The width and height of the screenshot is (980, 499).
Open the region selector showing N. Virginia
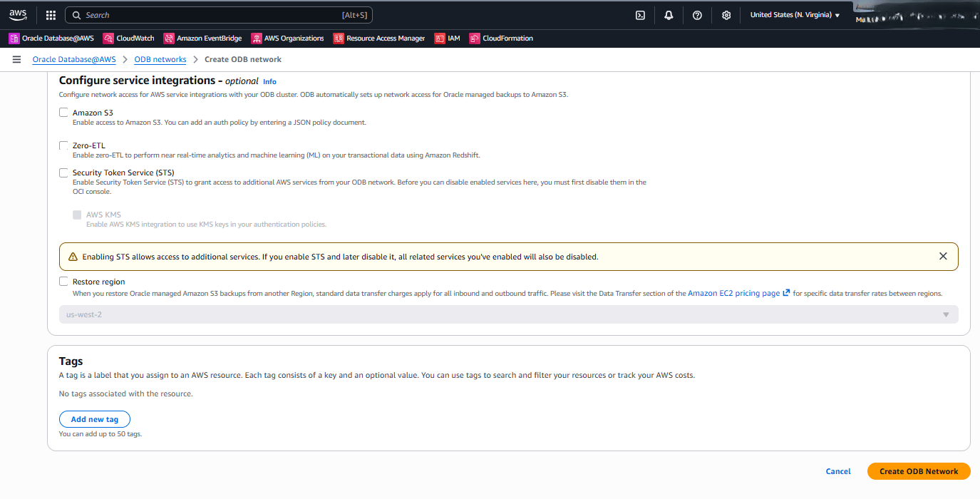[x=793, y=14]
